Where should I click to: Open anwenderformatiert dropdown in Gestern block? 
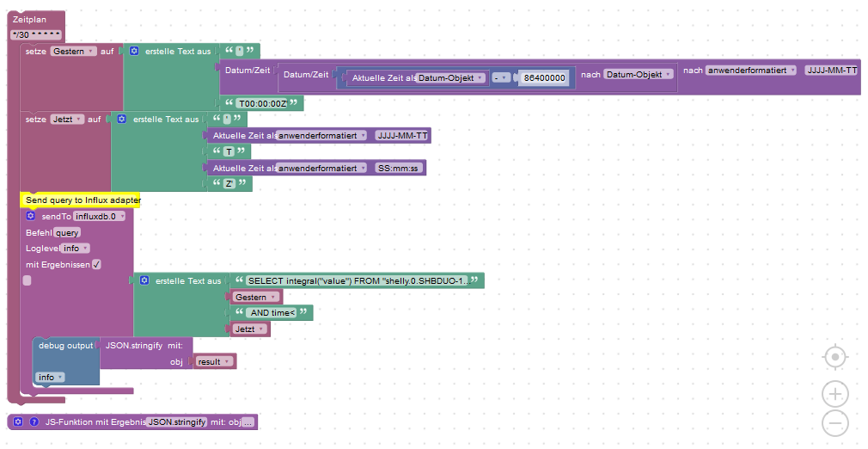tap(751, 71)
